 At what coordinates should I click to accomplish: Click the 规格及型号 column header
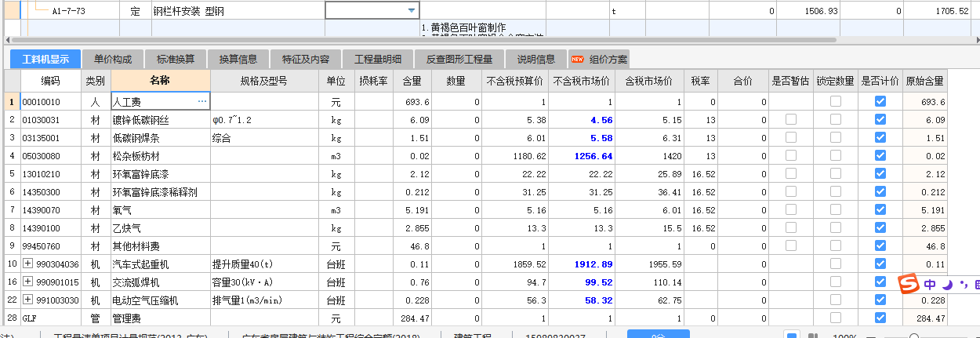click(263, 81)
